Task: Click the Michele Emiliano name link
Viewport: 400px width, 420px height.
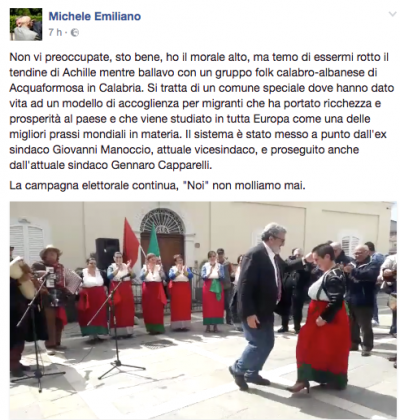Action: click(x=95, y=16)
